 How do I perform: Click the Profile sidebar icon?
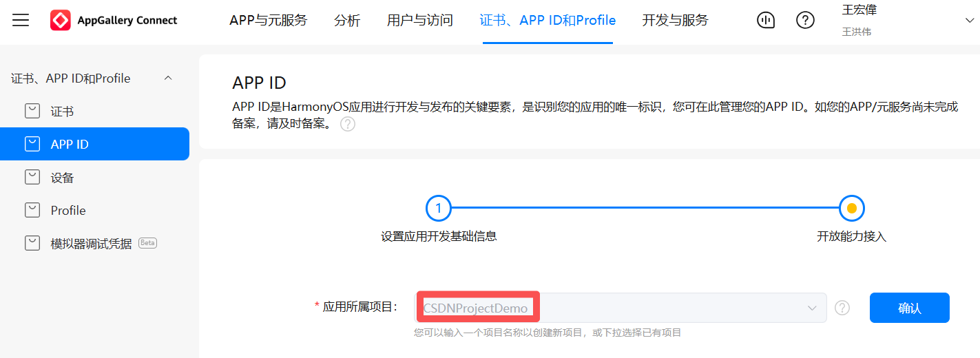(x=32, y=210)
